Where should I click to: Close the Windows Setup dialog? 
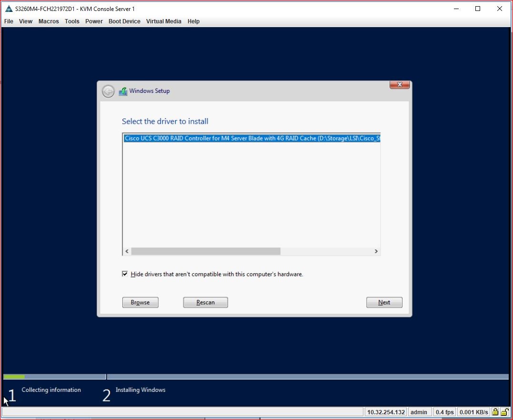(400, 84)
